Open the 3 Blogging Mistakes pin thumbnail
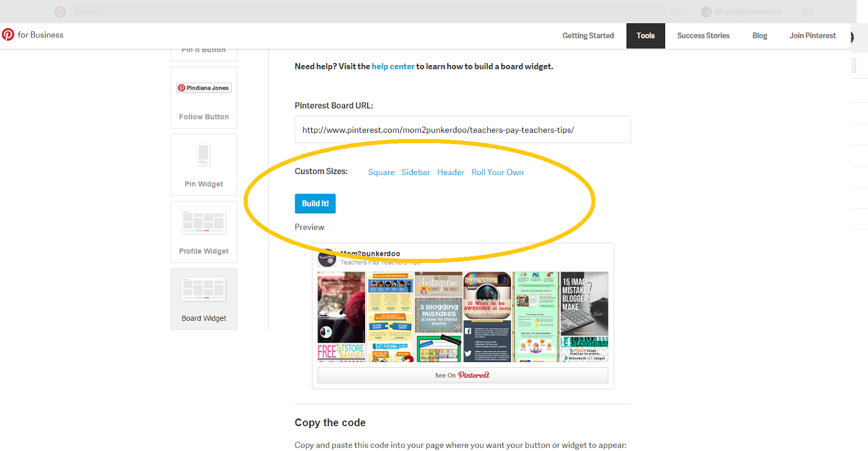The height and width of the screenshot is (451, 868). pyautogui.click(x=439, y=315)
